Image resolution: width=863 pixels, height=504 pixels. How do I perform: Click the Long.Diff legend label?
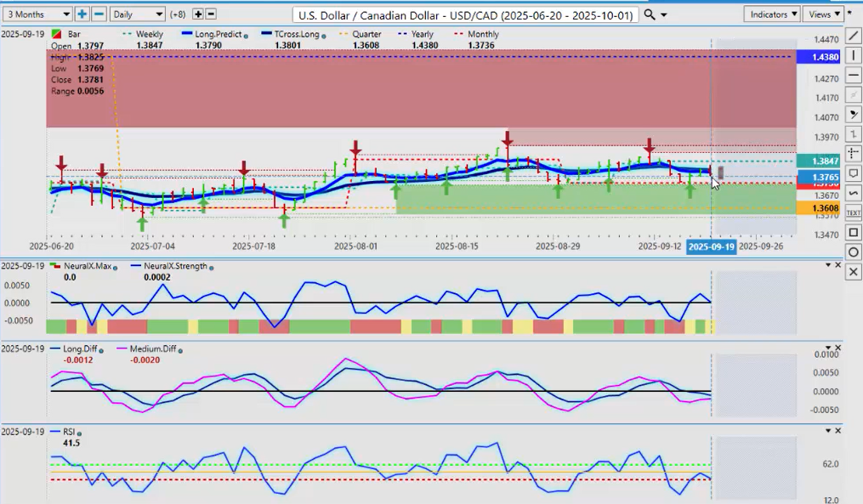point(80,348)
